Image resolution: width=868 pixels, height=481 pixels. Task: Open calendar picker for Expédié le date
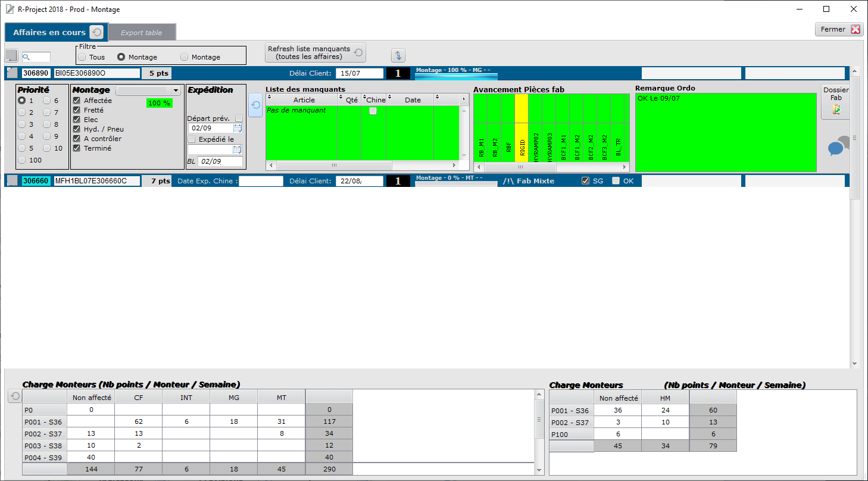pos(238,149)
